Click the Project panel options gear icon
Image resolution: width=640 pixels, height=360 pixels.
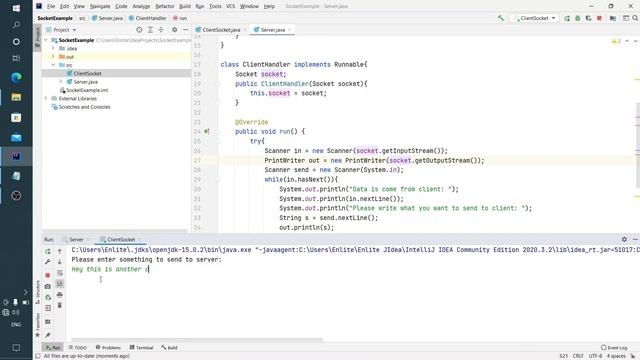pyautogui.click(x=174, y=30)
